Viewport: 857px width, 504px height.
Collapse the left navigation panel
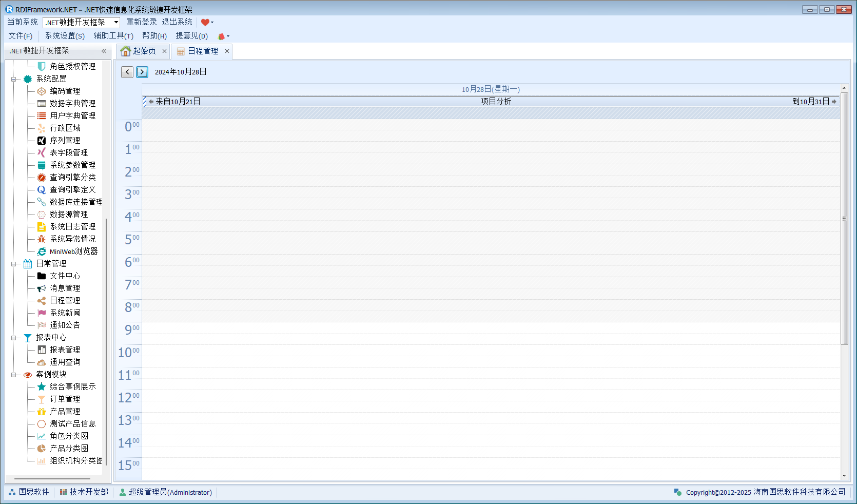pyautogui.click(x=104, y=51)
